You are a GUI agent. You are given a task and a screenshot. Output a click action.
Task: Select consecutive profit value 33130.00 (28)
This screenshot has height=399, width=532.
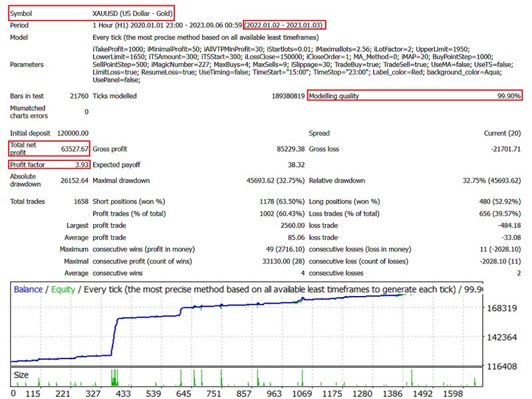283,261
